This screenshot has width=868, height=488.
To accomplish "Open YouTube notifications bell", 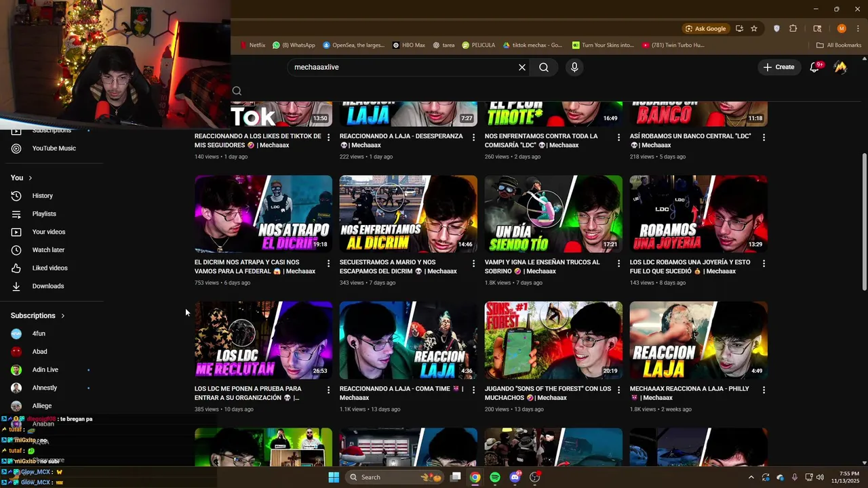I will coord(815,67).
